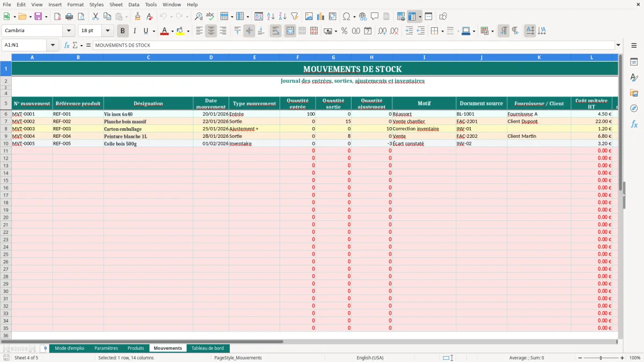The height and width of the screenshot is (362, 644).
Task: Adjust the zoom slider handle
Action: point(601,358)
